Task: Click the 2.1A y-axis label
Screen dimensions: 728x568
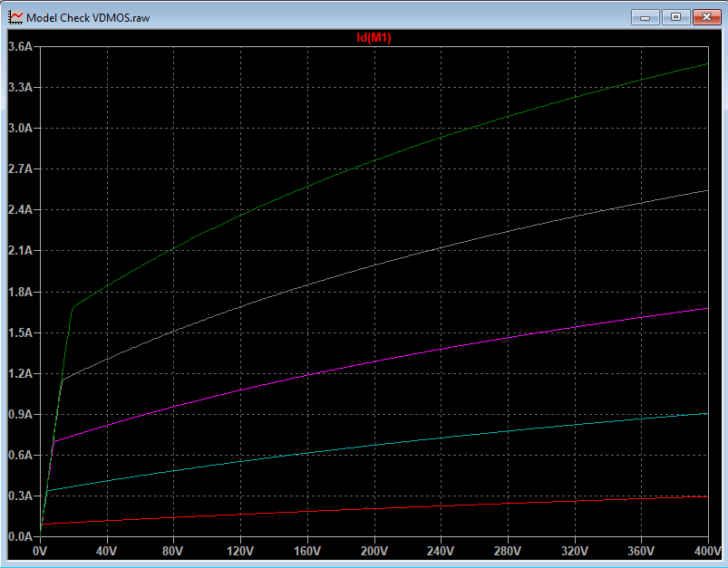Action: point(21,251)
